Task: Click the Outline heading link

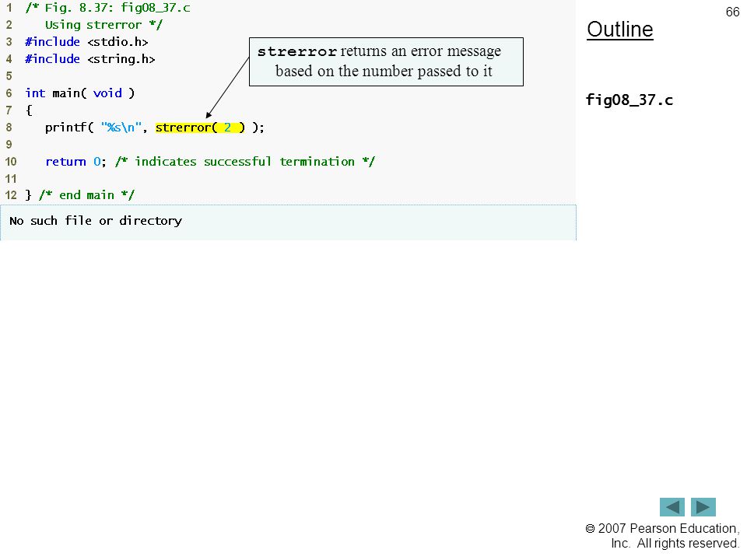Action: (x=620, y=30)
